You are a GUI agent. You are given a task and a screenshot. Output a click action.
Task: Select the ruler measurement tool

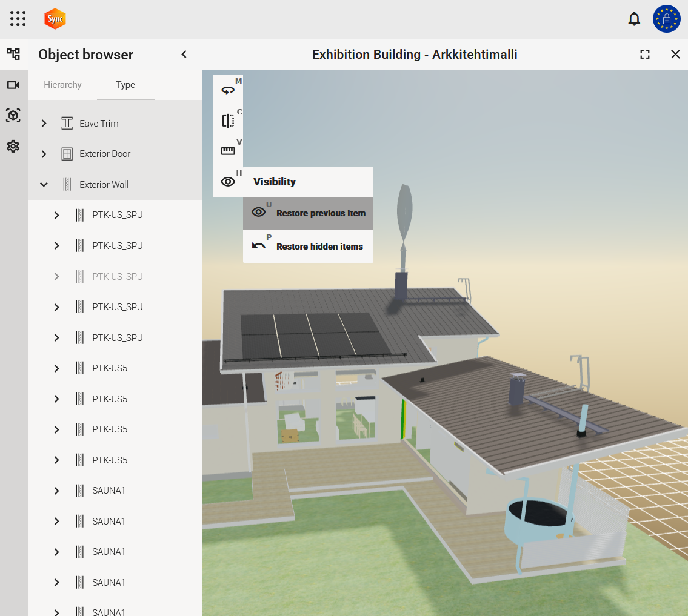[x=228, y=151]
